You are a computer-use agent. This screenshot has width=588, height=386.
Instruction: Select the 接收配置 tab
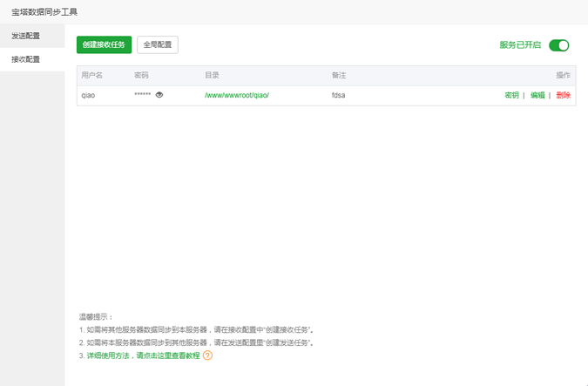[x=26, y=59]
